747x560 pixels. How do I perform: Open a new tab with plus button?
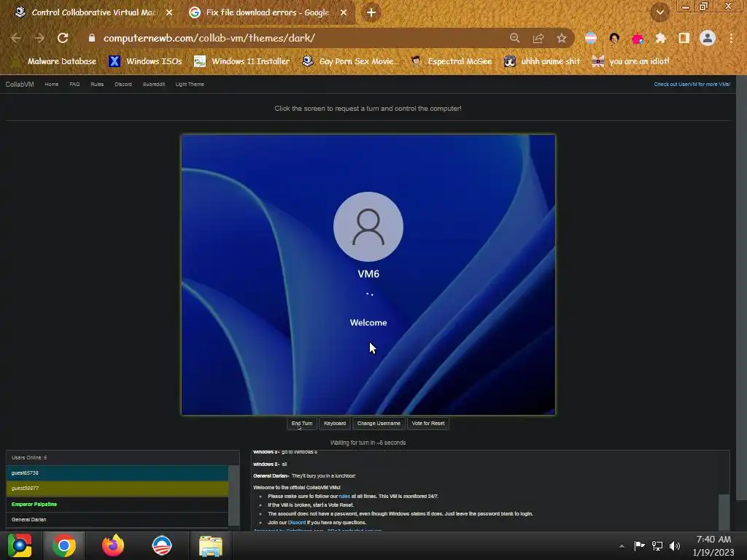pos(371,12)
